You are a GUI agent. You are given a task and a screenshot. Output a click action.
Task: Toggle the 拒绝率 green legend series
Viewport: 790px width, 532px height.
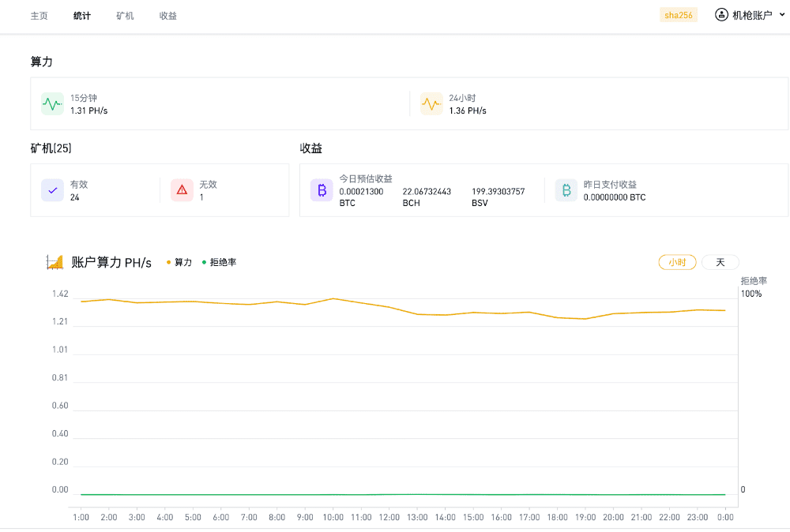coord(219,262)
